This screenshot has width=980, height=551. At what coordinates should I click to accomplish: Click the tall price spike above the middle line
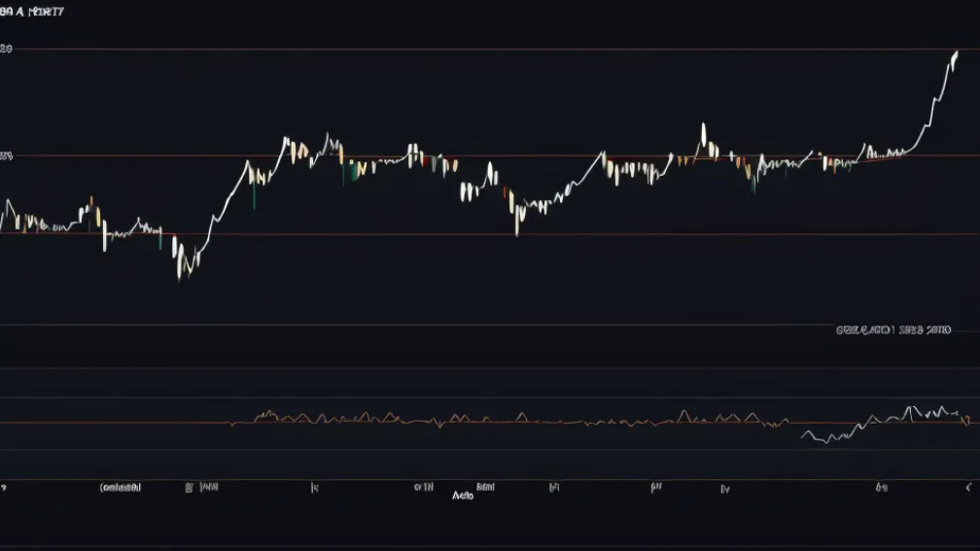click(703, 133)
